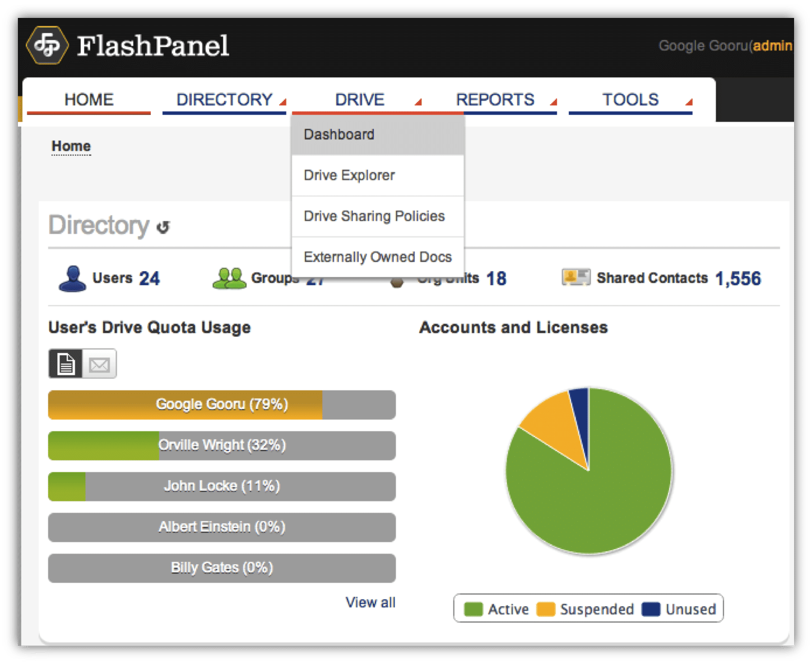Click the blue Unused legend swatch

(651, 609)
